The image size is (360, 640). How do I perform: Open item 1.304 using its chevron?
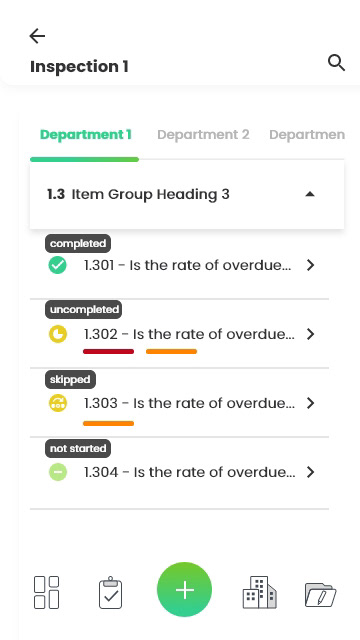pyautogui.click(x=311, y=472)
